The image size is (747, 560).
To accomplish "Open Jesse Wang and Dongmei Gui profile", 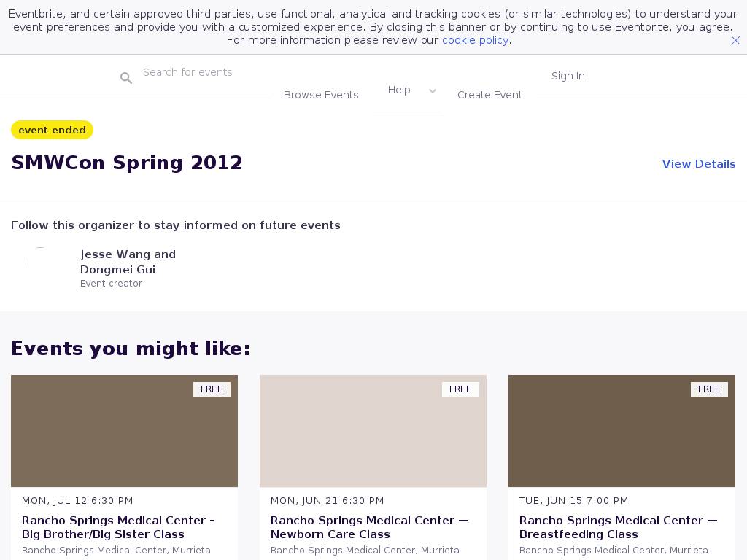I will [128, 262].
